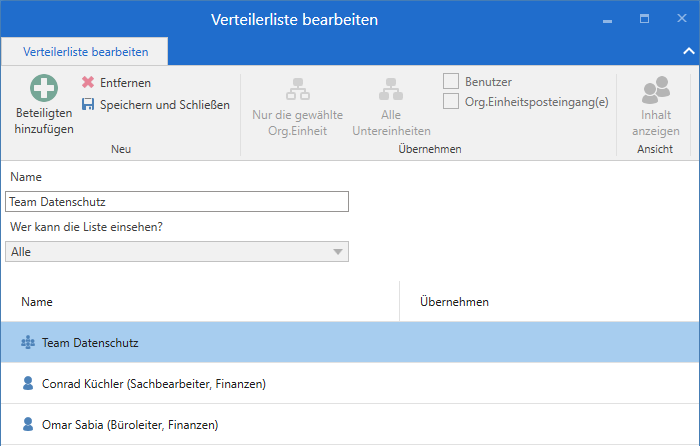The image size is (700, 446).
Task: Click the Alle Untereinheiten text label
Action: (391, 123)
